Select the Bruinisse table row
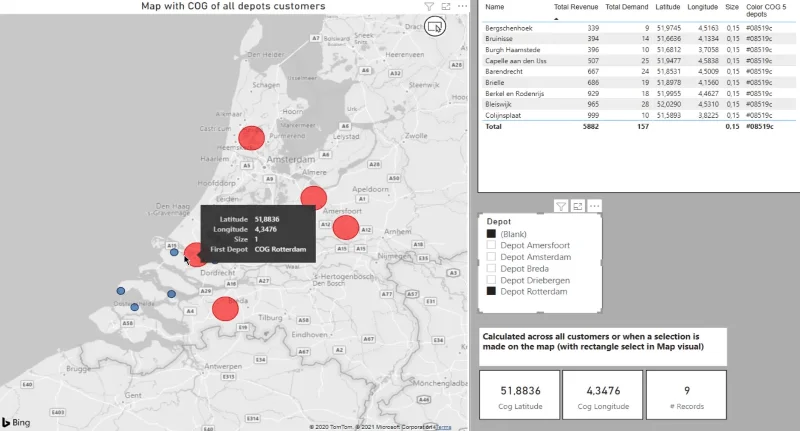The image size is (800, 431). (637, 39)
